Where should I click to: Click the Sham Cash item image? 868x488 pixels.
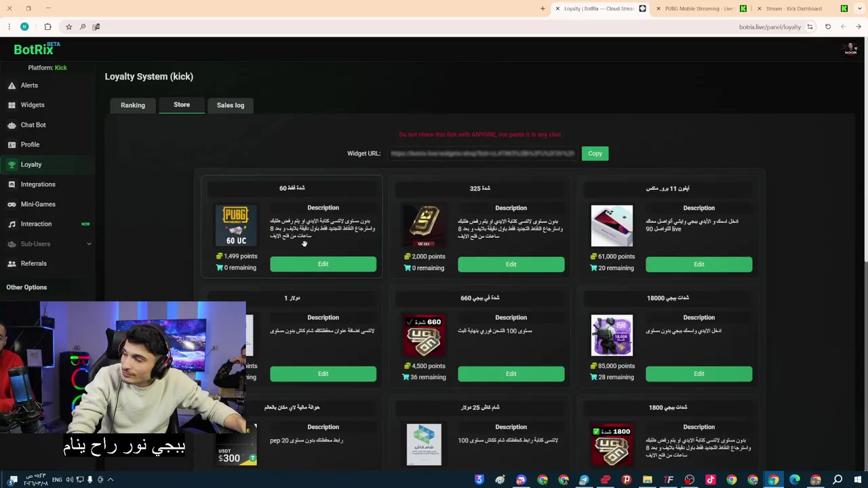tap(424, 445)
